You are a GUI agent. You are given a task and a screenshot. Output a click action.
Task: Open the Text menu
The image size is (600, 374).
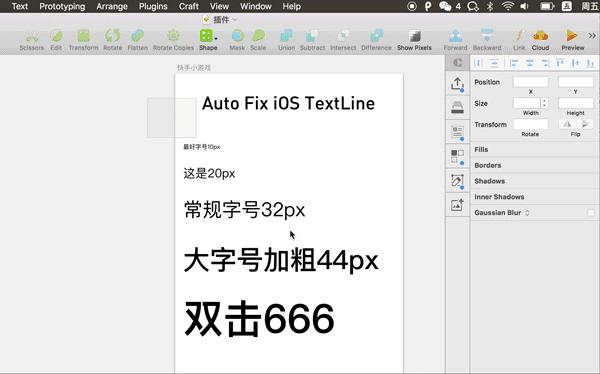click(20, 6)
